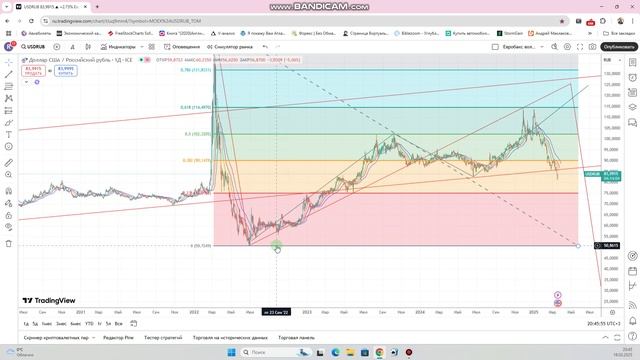The height and width of the screenshot is (360, 640).
Task: Open the Тестер стратегий tab
Action: coord(163,338)
